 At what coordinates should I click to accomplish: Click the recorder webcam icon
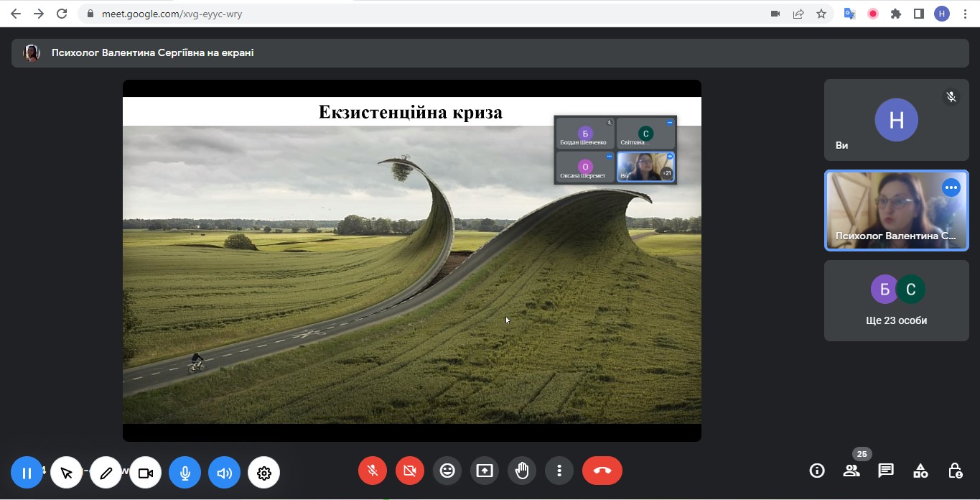146,473
